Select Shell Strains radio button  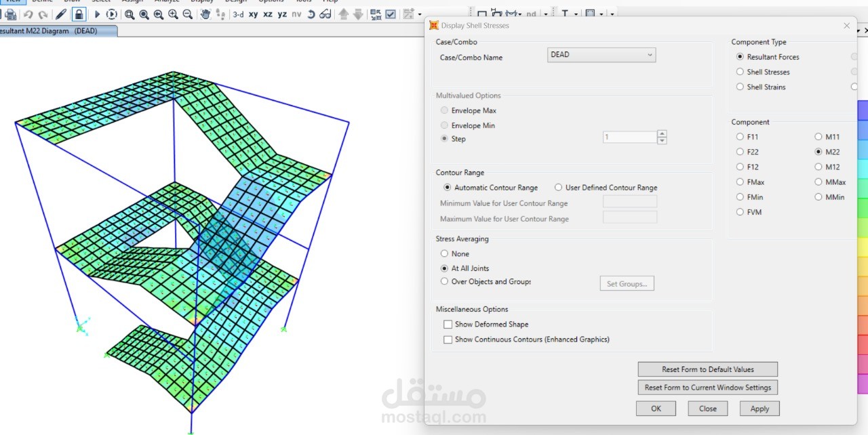(x=740, y=87)
